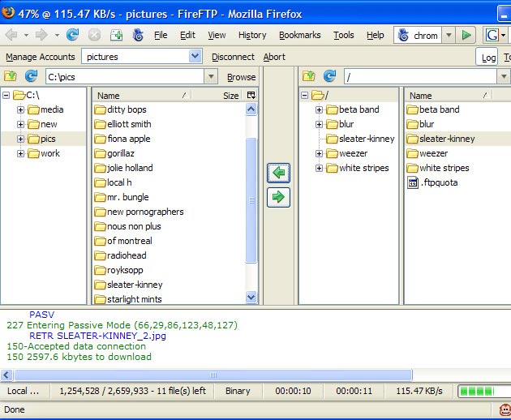The height and width of the screenshot is (420, 511).
Task: Open a new tab with plus icon
Action: tap(116, 35)
